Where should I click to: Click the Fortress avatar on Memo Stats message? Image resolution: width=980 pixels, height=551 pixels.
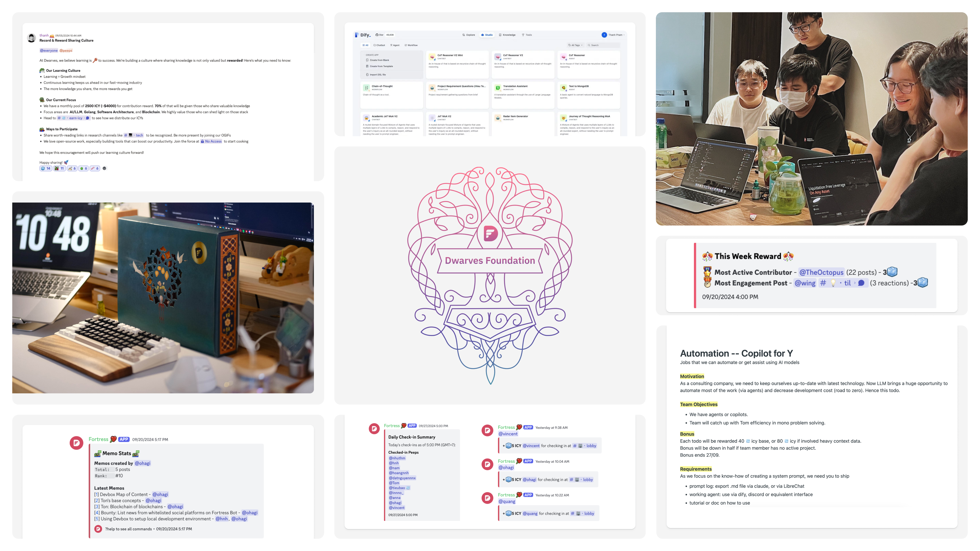[x=77, y=443]
